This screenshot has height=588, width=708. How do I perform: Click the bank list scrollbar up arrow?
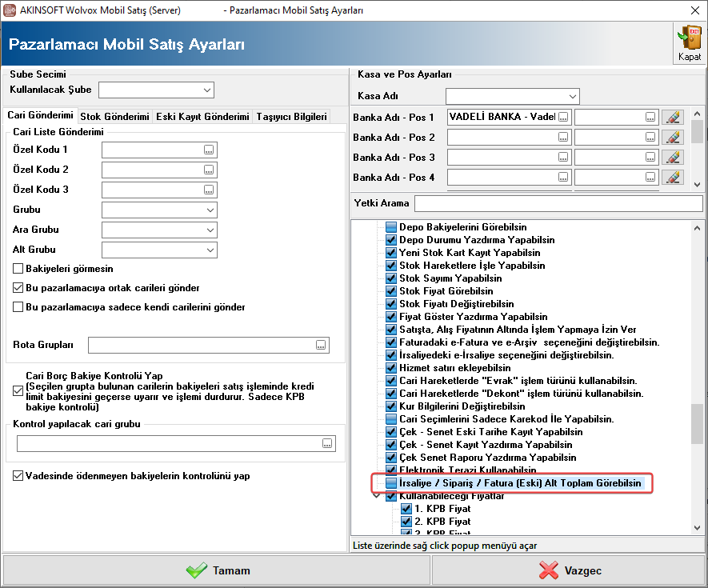697,114
